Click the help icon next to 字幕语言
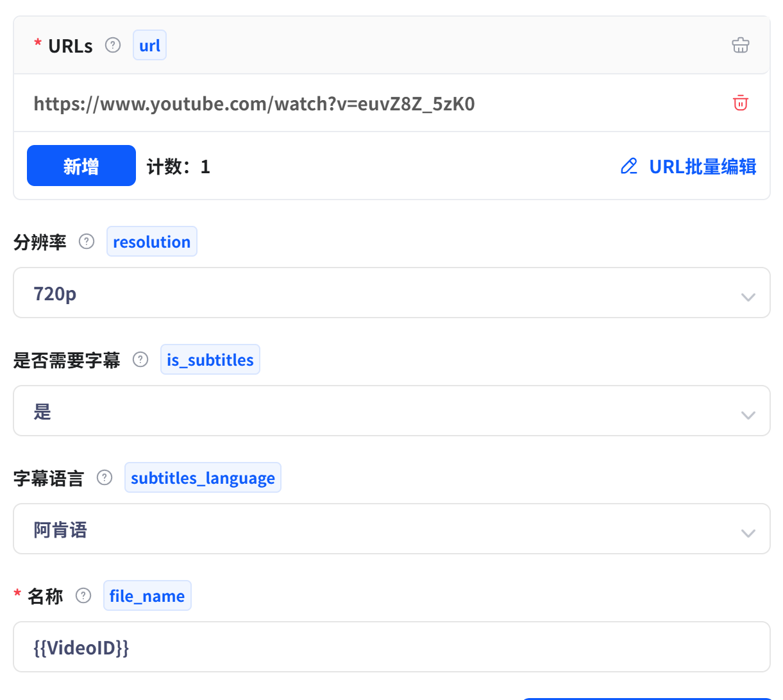The image size is (783, 700). 105,477
